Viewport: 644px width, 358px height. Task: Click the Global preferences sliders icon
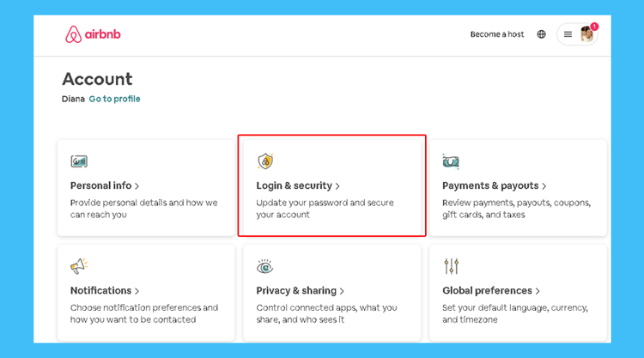[x=451, y=266]
